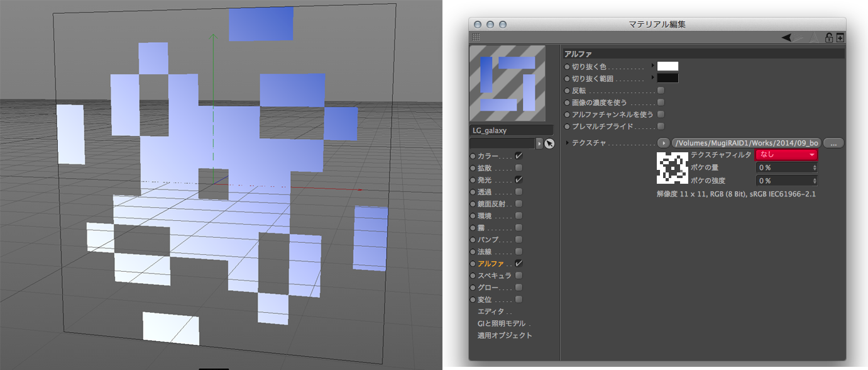Viewport: 868px width, 370px height.
Task: Click the back arrow in material editor
Action: [x=787, y=38]
